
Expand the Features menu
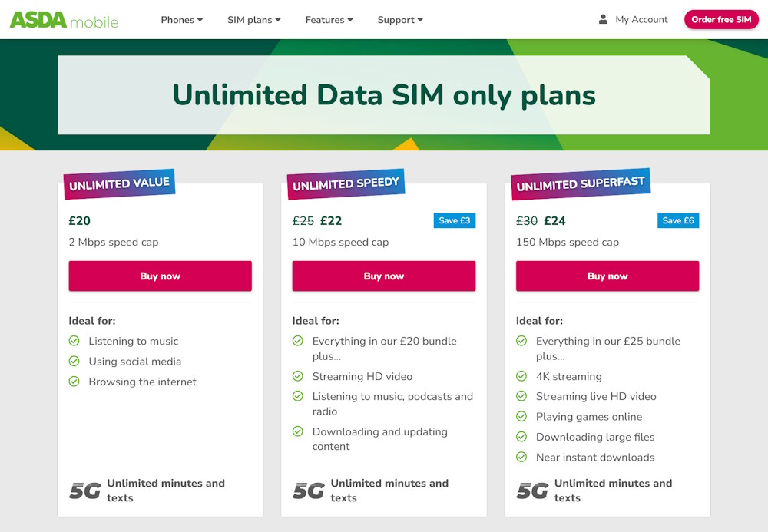(x=329, y=20)
